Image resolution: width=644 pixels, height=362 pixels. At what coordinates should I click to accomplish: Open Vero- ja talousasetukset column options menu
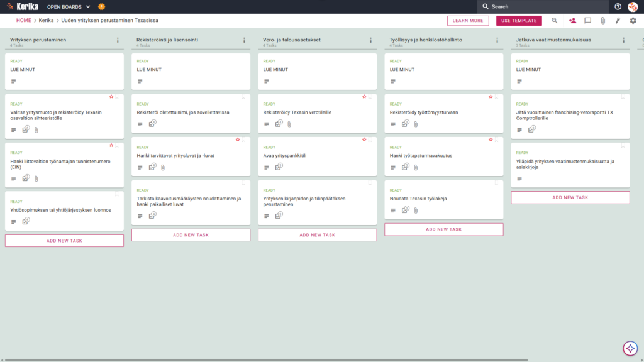tap(371, 40)
